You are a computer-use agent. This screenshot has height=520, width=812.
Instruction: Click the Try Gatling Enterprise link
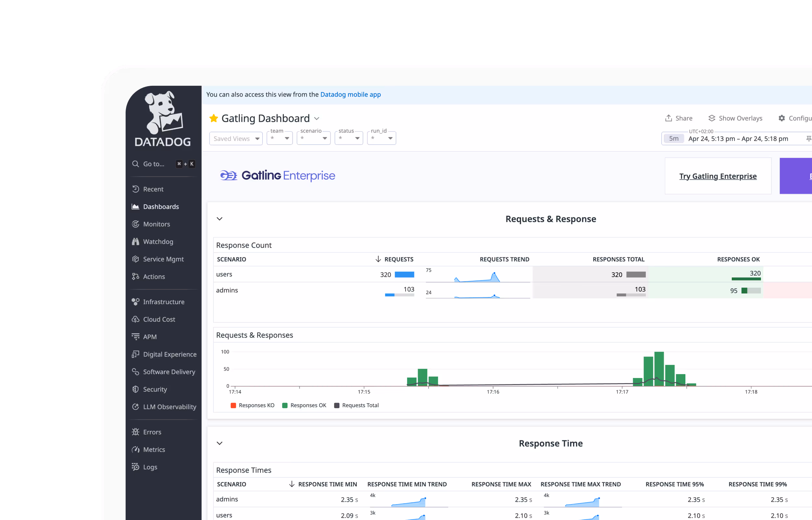tap(718, 176)
